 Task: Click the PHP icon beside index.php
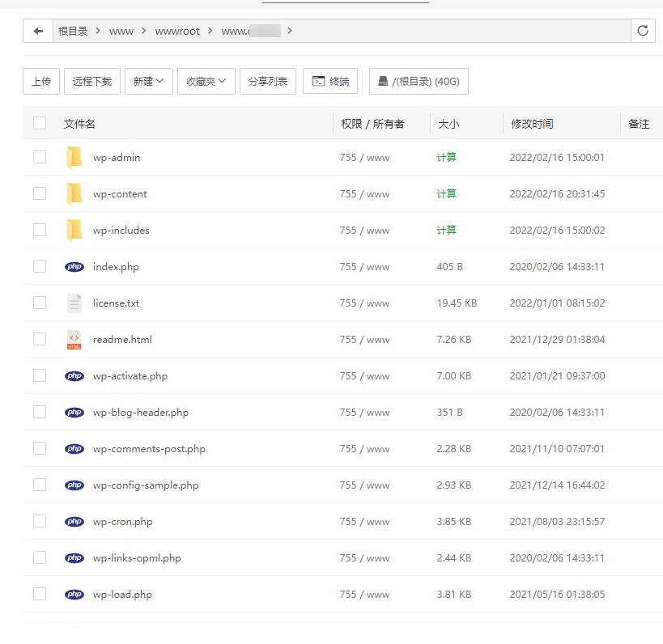(x=74, y=266)
